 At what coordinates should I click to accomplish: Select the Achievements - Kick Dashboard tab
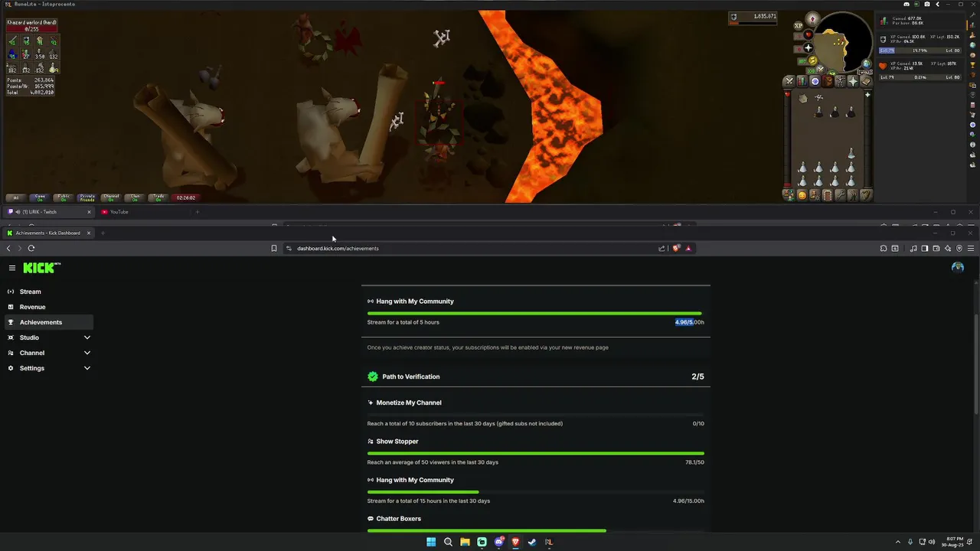point(48,233)
